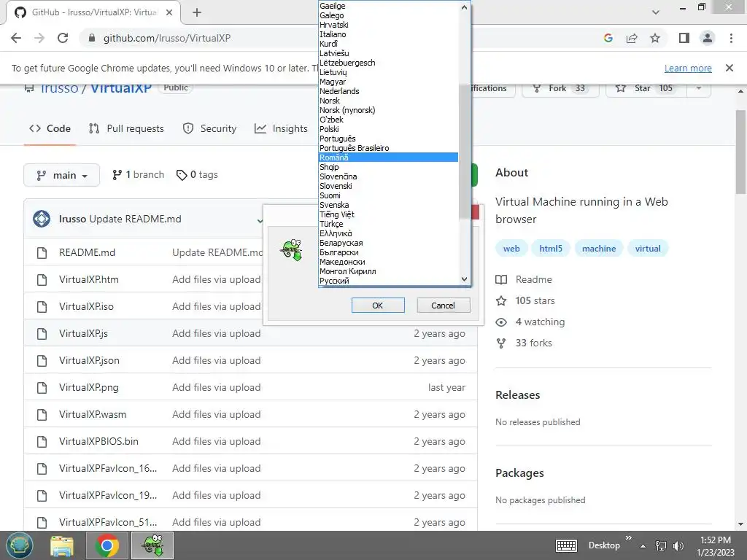The image size is (747, 560).
Task: Click the Readme link in About
Action: 524,279
